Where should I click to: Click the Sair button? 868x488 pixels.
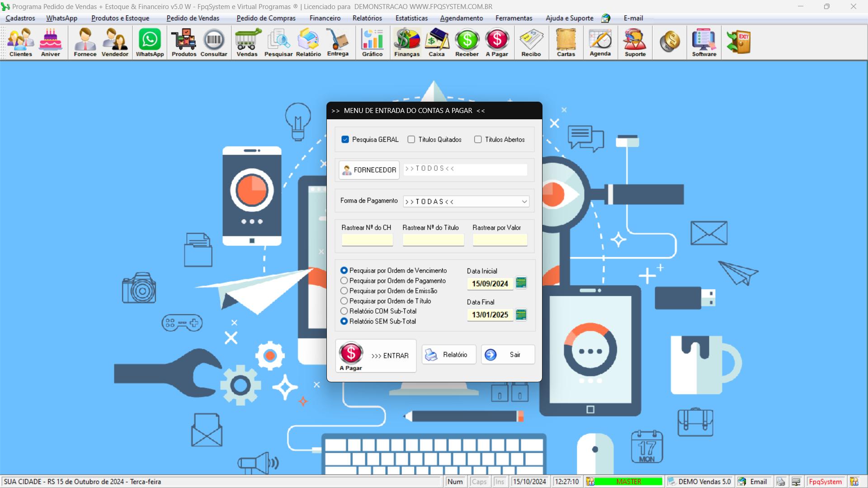click(x=508, y=355)
